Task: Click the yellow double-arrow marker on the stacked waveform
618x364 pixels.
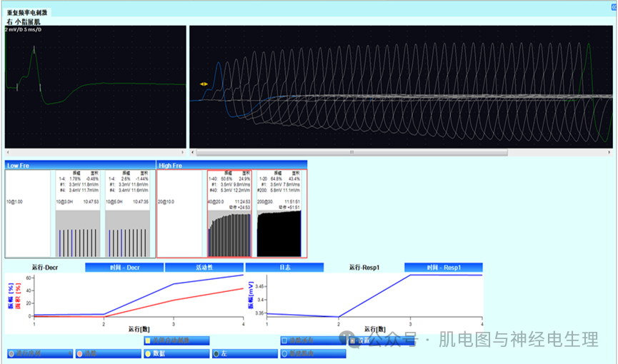Action: (204, 84)
